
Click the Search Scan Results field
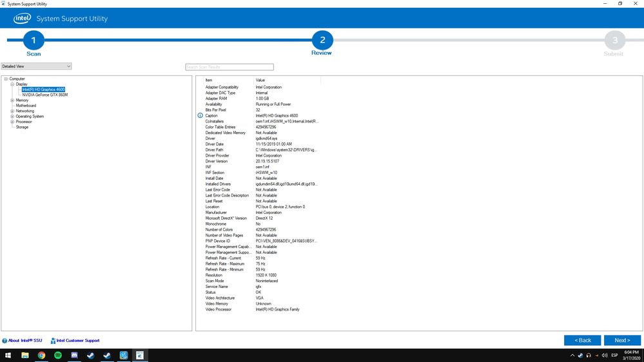229,67
